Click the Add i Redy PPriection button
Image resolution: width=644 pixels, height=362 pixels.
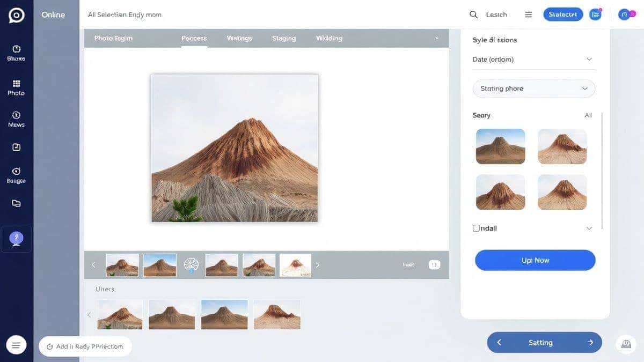click(85, 346)
